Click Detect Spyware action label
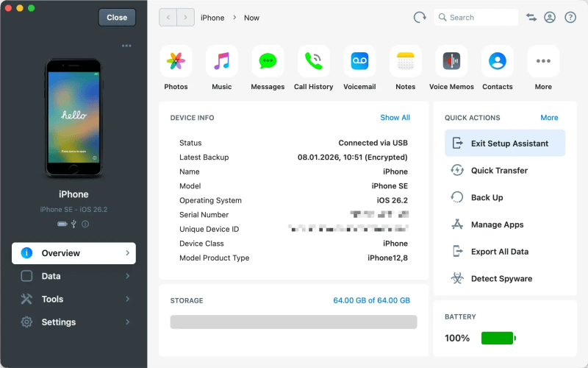The width and height of the screenshot is (588, 368). [x=501, y=279]
